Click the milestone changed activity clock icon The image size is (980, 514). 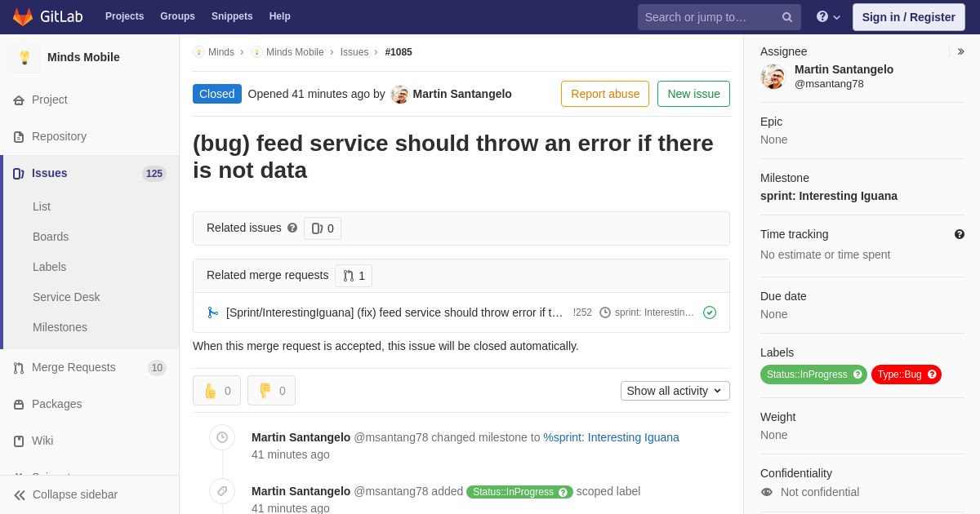(x=222, y=437)
